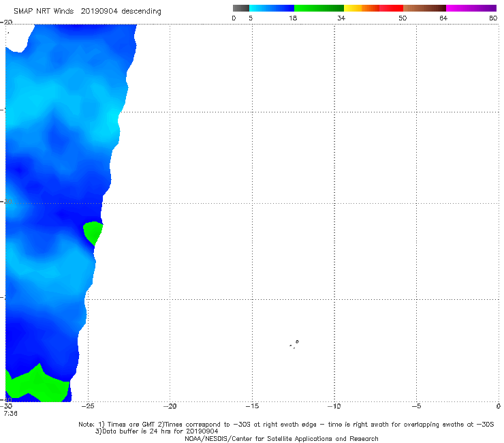Click the gray segment of the color scale
Image resolution: width=504 pixels, height=443 pixels.
click(240, 8)
